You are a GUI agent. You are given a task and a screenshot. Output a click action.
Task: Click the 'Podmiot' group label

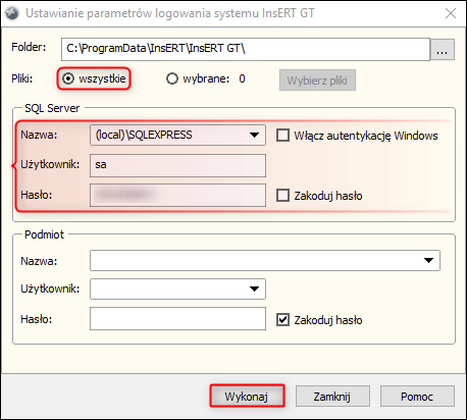pos(44,234)
